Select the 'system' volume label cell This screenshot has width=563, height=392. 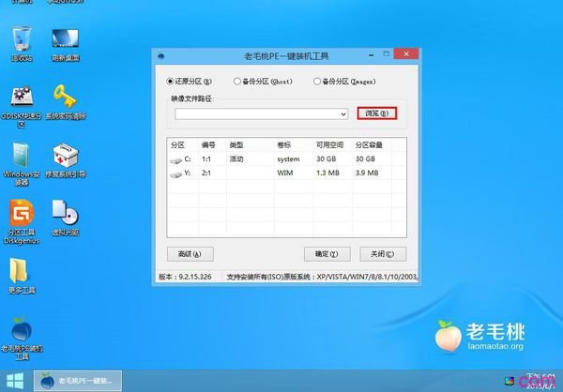coord(288,159)
